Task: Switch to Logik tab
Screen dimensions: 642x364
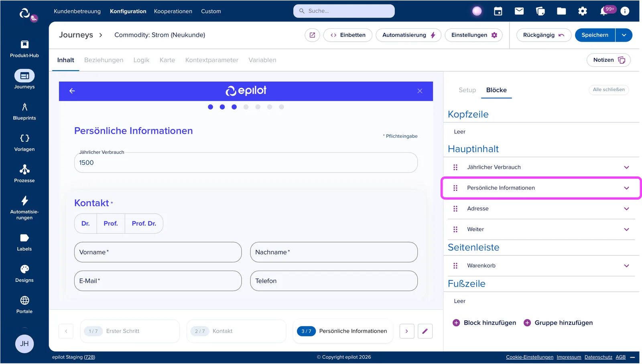Action: coord(141,60)
